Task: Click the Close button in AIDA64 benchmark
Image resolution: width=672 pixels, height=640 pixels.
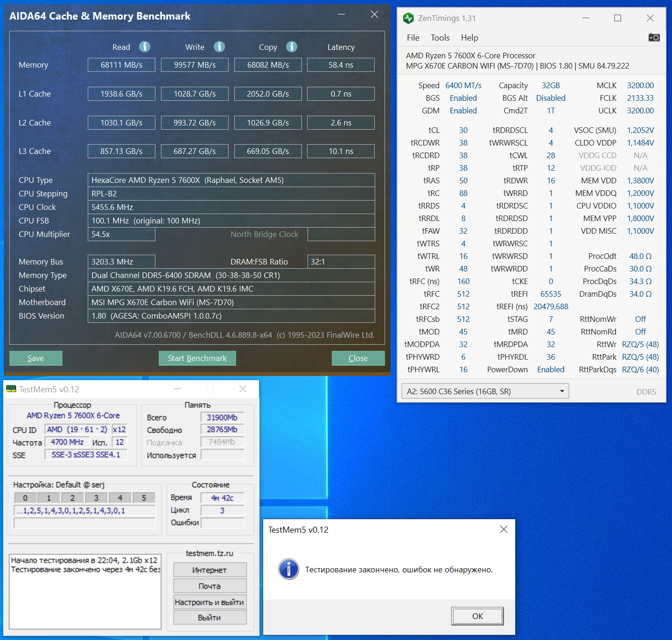Action: (358, 358)
